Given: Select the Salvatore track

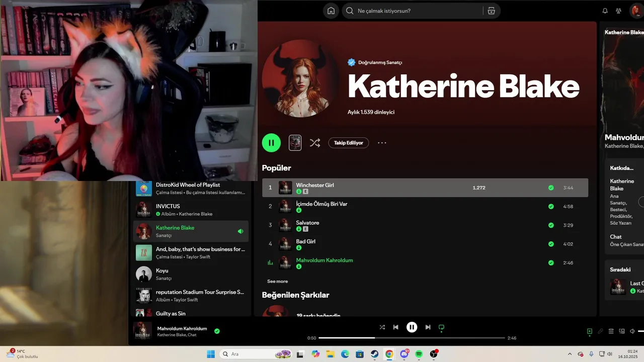Looking at the screenshot, I should tap(307, 223).
